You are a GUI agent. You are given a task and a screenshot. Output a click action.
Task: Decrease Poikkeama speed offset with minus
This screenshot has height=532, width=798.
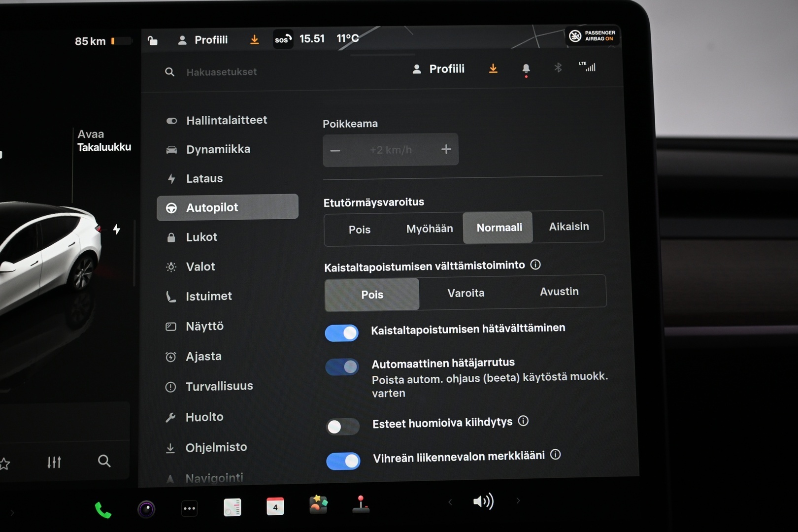(335, 150)
